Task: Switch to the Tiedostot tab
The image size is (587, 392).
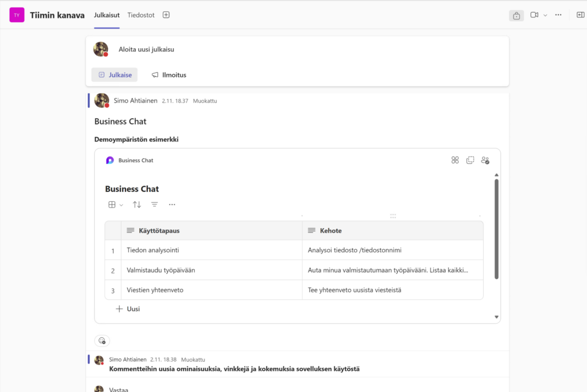Action: click(x=141, y=15)
